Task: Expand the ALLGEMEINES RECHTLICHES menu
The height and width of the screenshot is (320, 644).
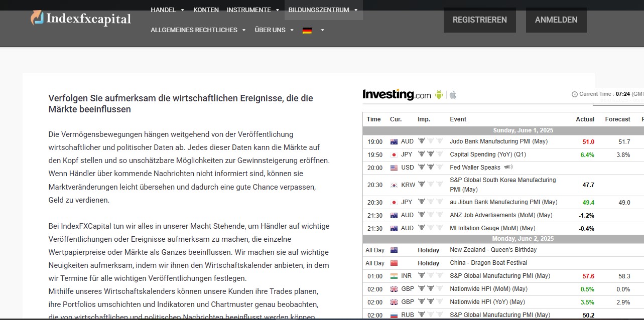Action: pyautogui.click(x=198, y=30)
